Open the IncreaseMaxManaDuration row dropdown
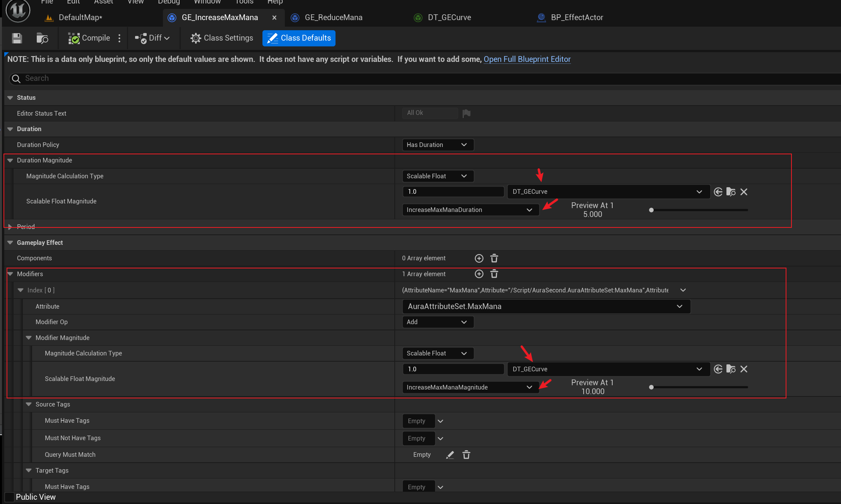 [470, 210]
